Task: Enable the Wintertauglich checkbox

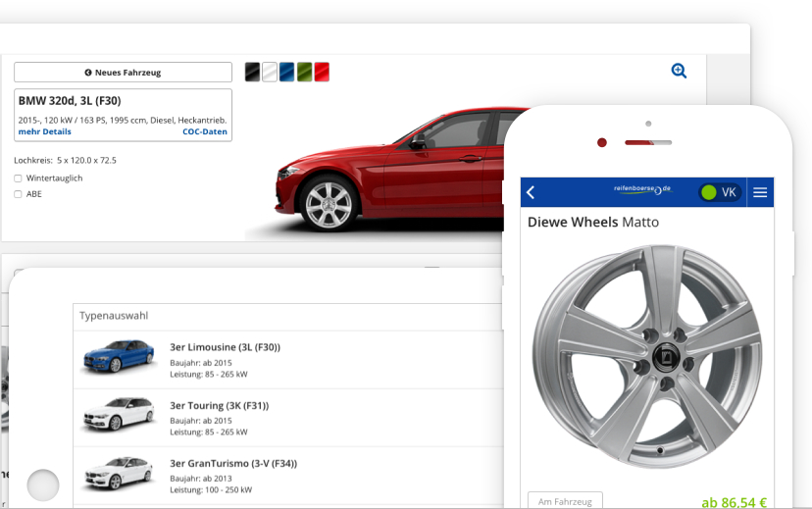Action: click(19, 178)
